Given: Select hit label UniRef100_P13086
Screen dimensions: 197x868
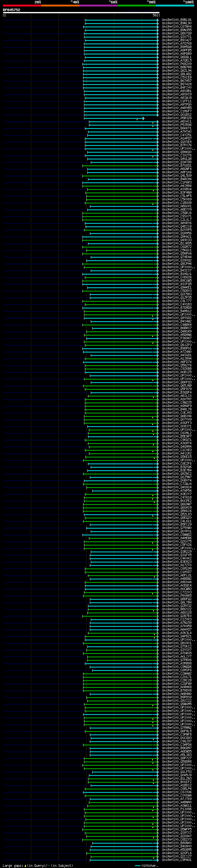Looking at the screenshot, I should pos(177,809).
